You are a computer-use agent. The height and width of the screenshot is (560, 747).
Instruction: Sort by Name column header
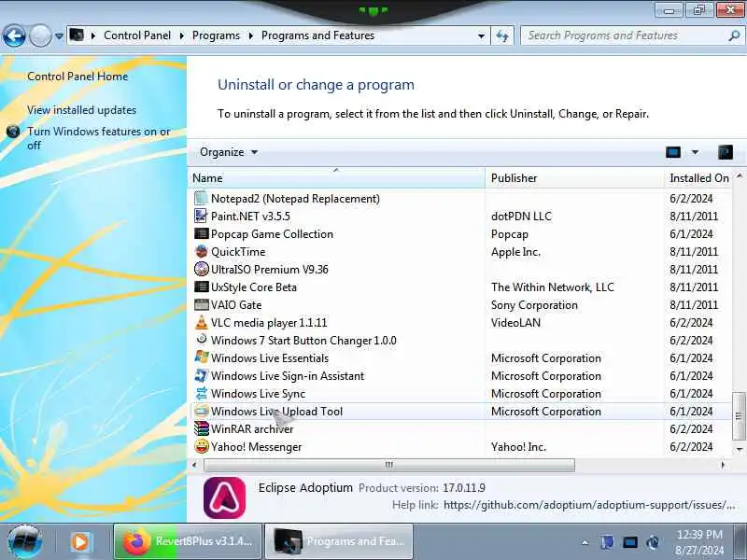click(x=336, y=178)
